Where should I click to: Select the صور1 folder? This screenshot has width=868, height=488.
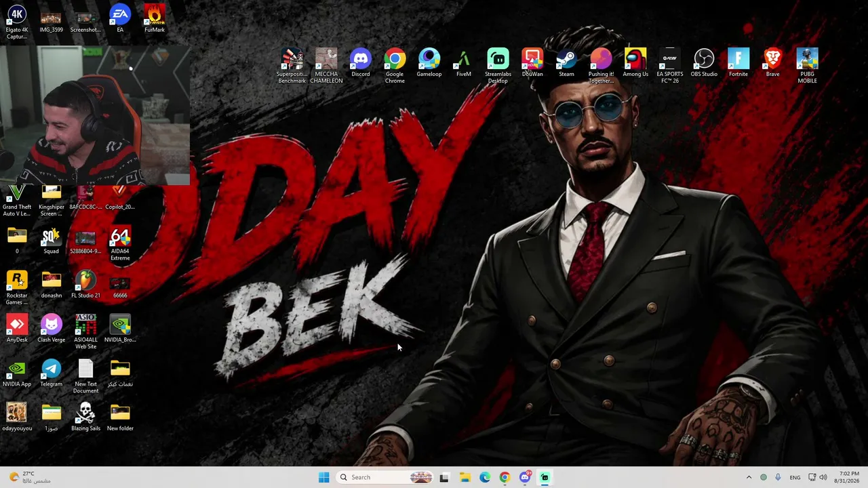tap(51, 417)
